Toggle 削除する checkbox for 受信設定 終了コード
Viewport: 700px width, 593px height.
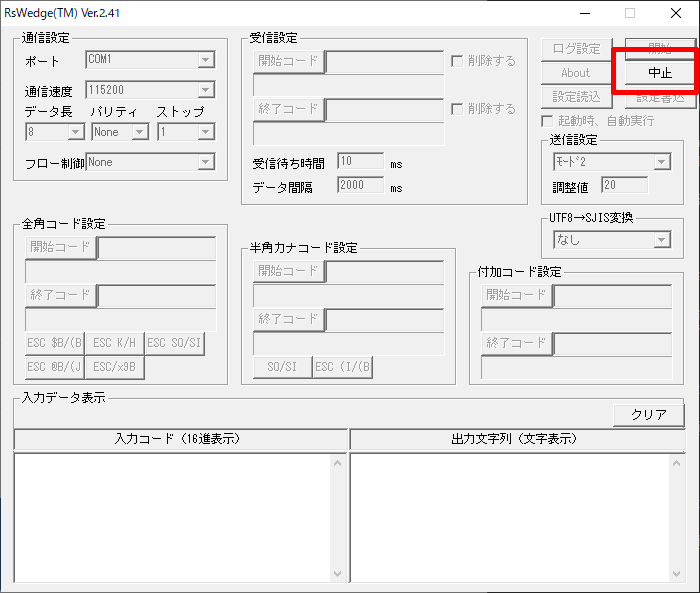coord(457,109)
